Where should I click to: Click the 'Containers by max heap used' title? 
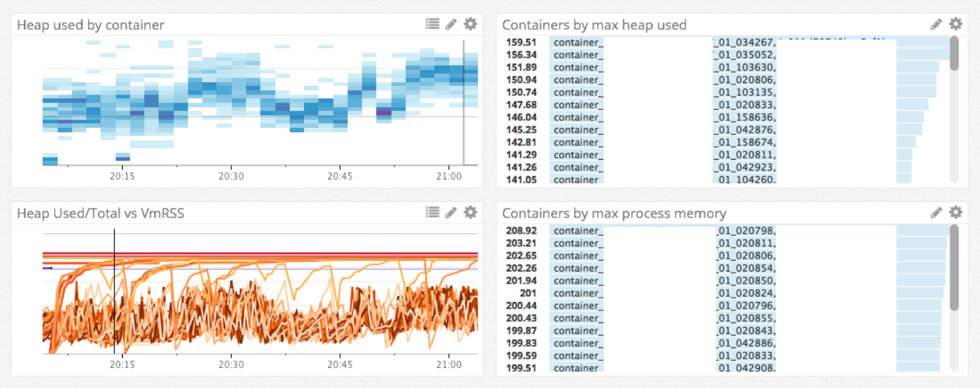point(594,25)
